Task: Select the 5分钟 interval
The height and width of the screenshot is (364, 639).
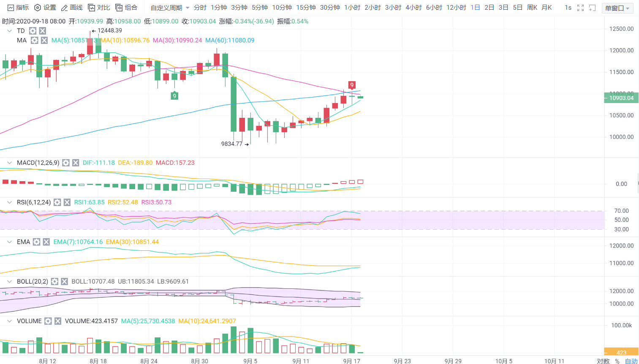Action: point(260,8)
